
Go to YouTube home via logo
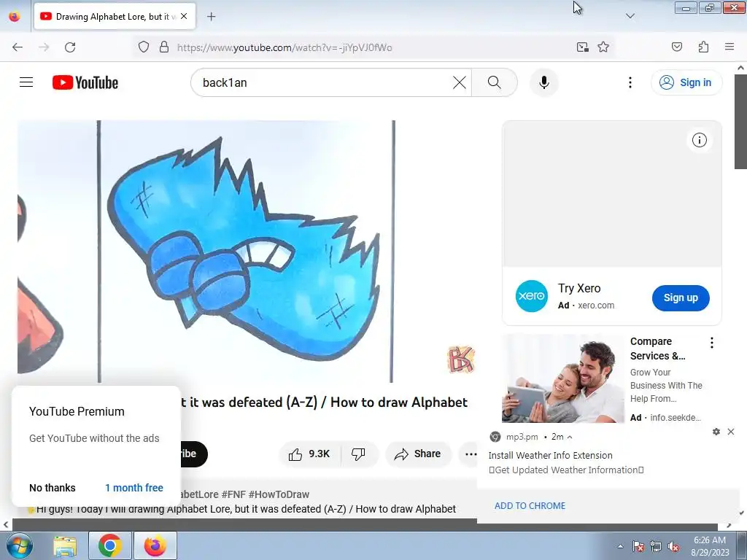coord(85,82)
